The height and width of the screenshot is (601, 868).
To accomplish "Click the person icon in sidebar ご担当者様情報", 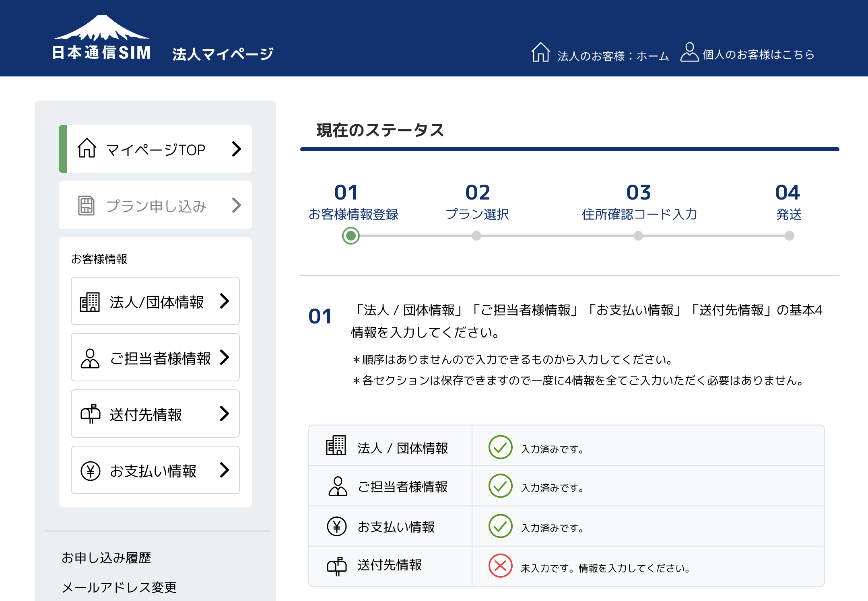I will click(x=90, y=358).
